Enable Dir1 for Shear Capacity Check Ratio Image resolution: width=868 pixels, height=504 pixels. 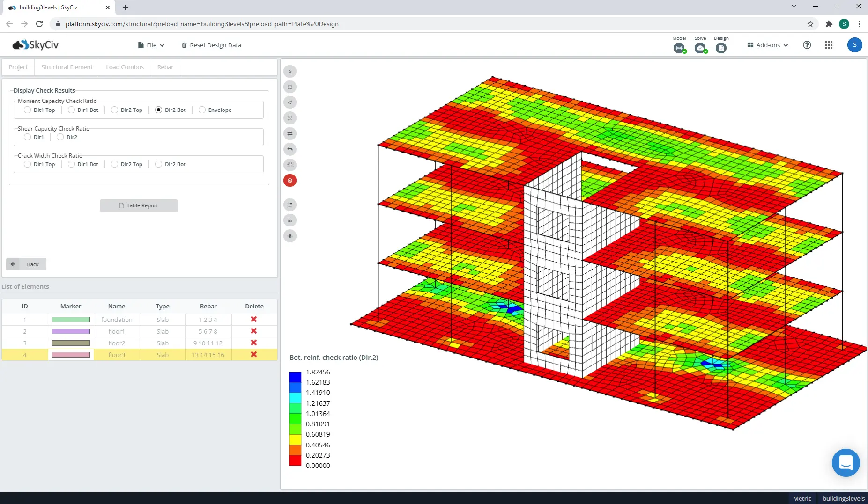point(27,137)
